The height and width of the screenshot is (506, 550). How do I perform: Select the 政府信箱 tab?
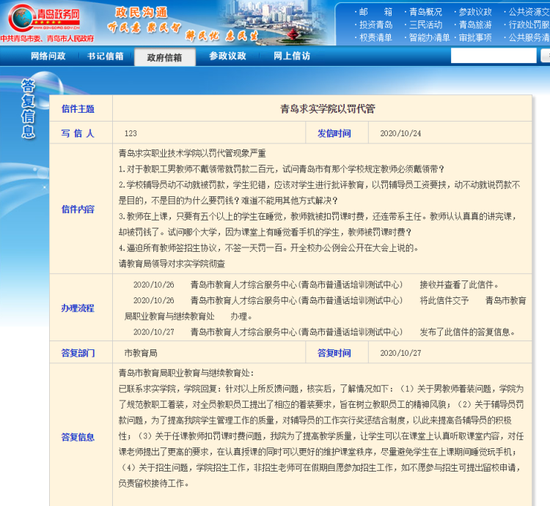pyautogui.click(x=165, y=57)
